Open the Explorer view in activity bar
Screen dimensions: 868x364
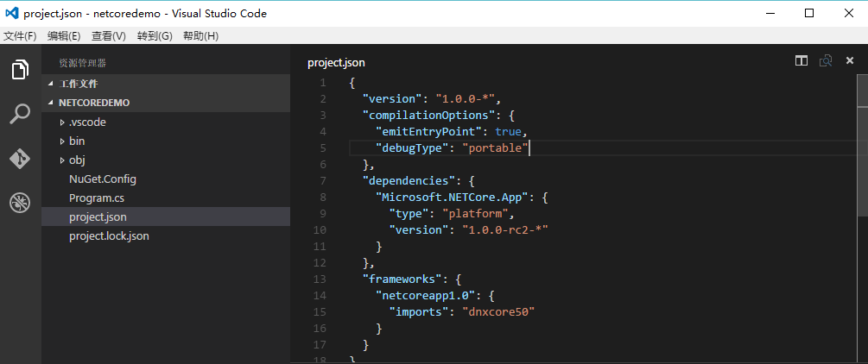pos(20,69)
